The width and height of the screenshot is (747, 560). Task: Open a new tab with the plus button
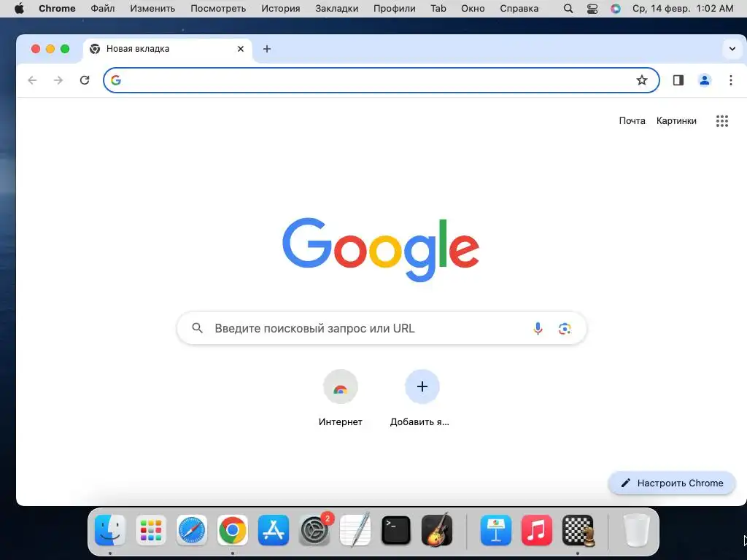pyautogui.click(x=267, y=49)
